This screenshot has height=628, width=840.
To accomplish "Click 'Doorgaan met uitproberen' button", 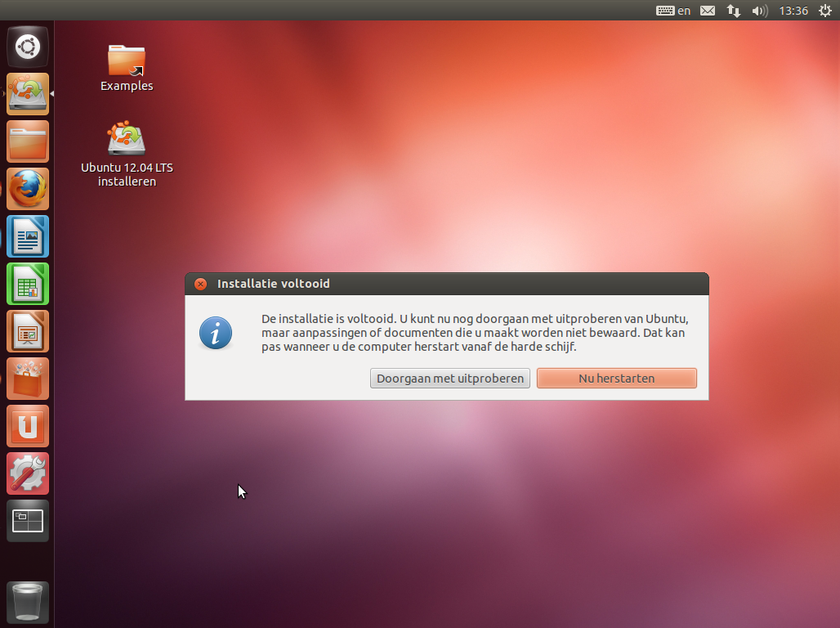I will (x=449, y=379).
